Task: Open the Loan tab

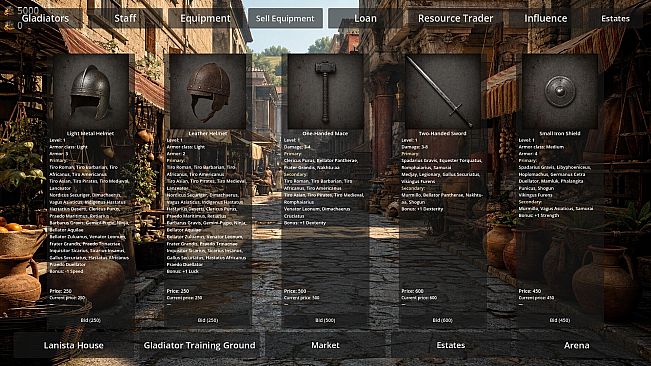Action: pos(365,18)
